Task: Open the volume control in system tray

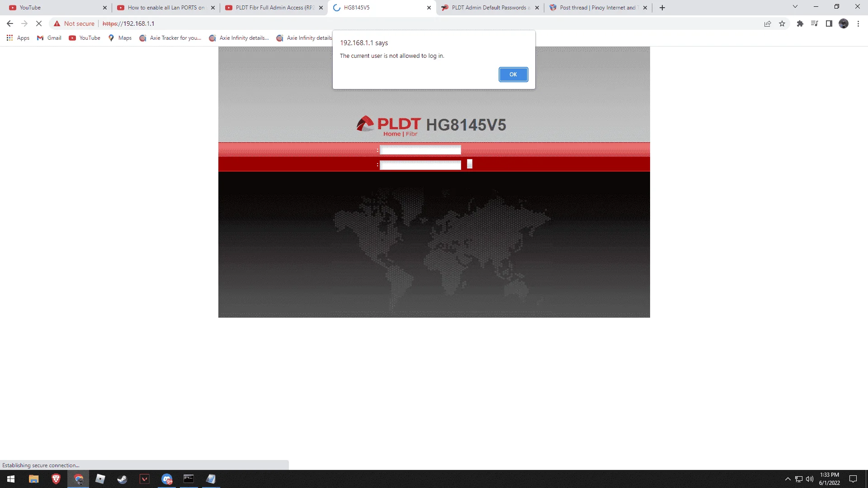Action: coord(810,479)
